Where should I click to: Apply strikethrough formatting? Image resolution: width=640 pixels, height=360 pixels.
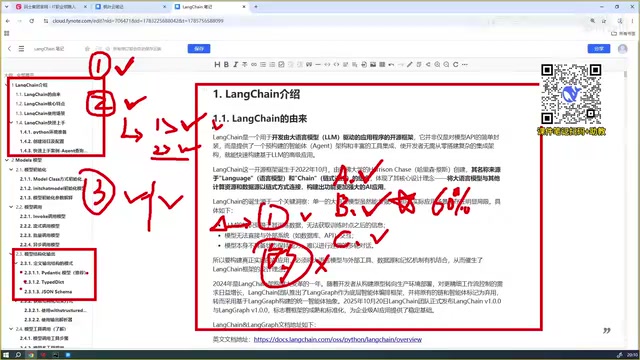[244, 64]
